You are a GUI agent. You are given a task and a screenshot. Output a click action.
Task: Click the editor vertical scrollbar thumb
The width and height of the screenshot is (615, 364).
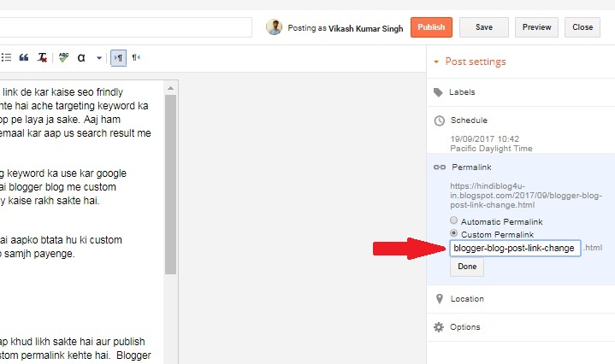(170, 185)
